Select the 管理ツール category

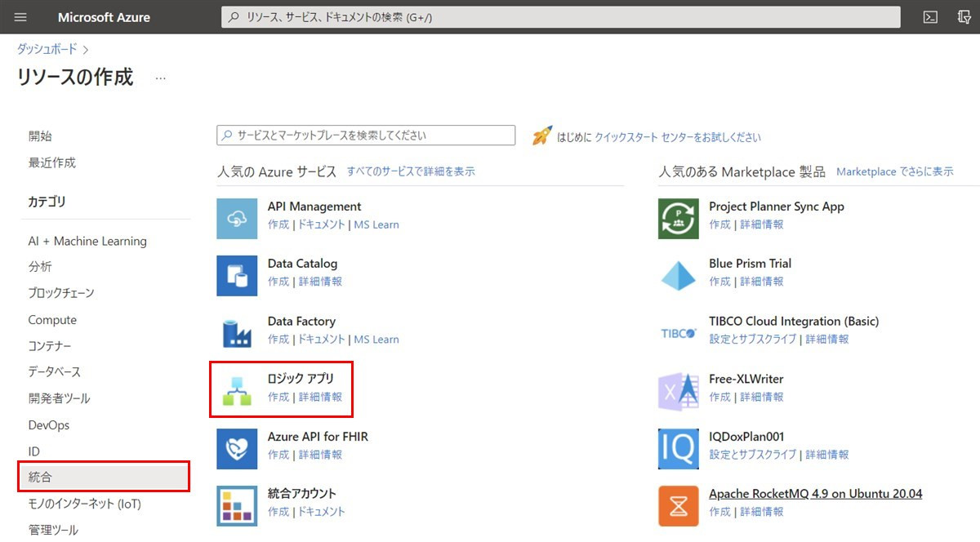(53, 530)
